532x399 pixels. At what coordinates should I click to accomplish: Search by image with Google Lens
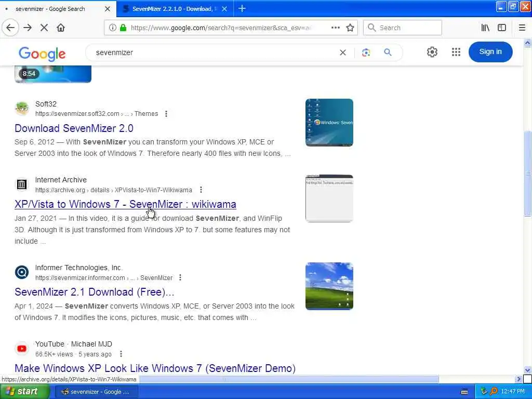pos(366,52)
